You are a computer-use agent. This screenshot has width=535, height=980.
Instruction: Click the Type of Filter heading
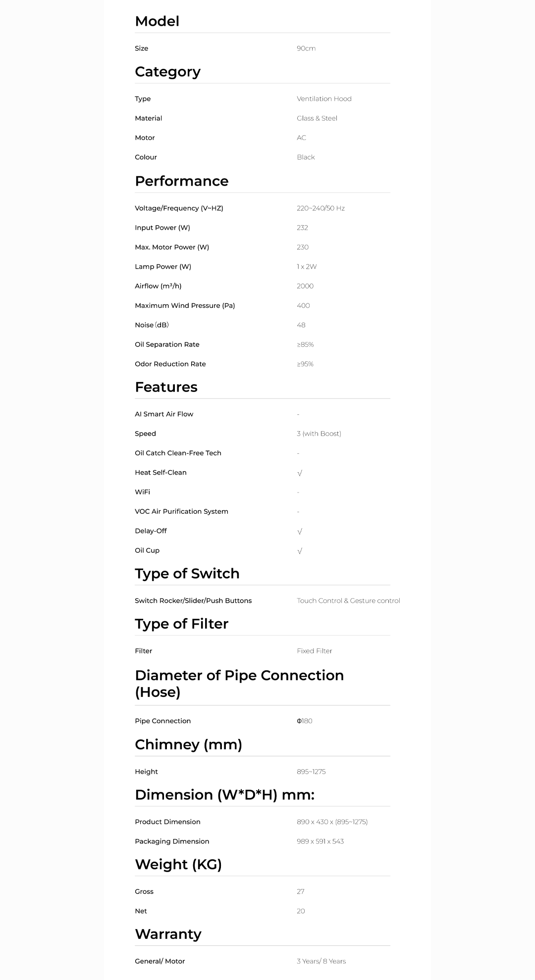(182, 624)
